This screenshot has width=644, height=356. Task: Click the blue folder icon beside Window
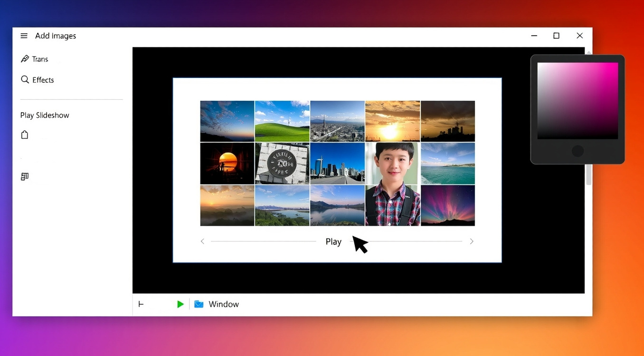click(x=199, y=304)
